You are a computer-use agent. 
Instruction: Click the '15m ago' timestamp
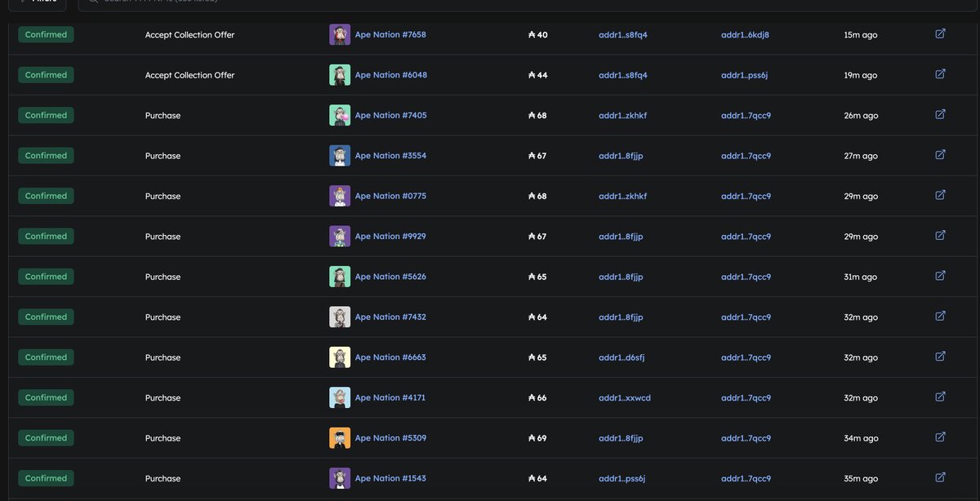coord(861,35)
